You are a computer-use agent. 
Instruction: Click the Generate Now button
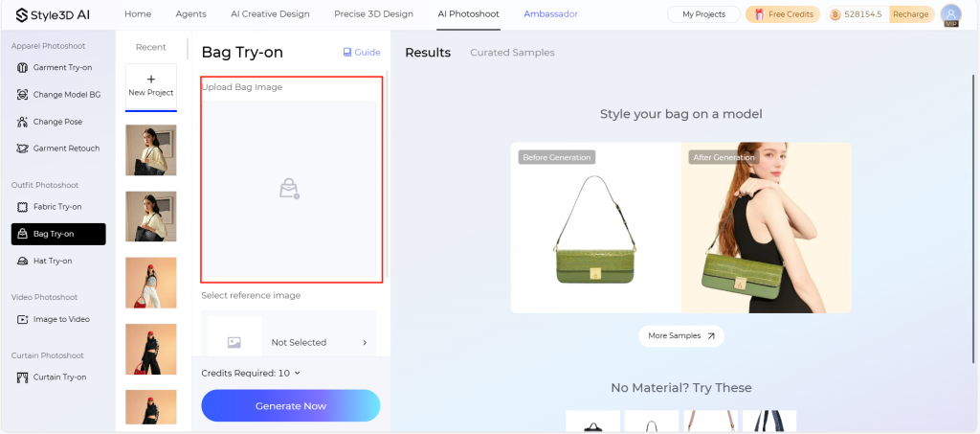(291, 406)
